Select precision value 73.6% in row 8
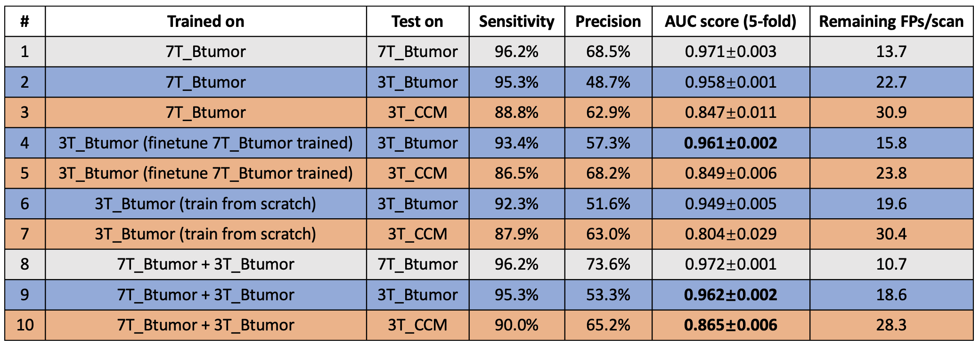Image resolution: width=980 pixels, height=346 pixels. tap(608, 264)
